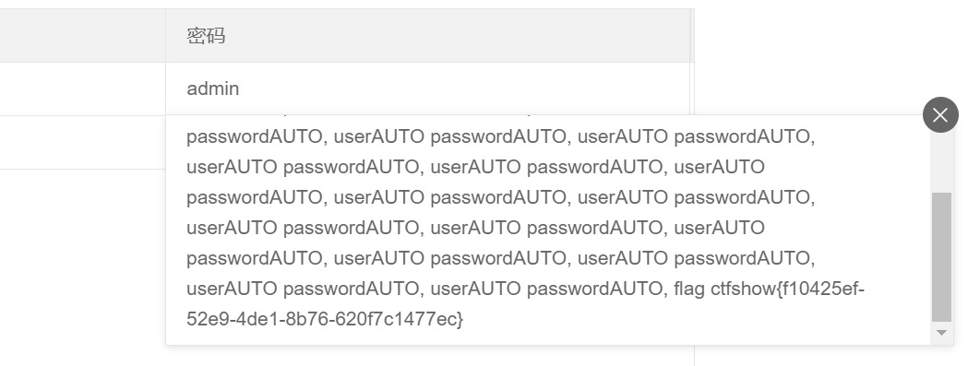Click the empty header cell left of 密码
The height and width of the screenshot is (366, 980).
click(x=82, y=36)
